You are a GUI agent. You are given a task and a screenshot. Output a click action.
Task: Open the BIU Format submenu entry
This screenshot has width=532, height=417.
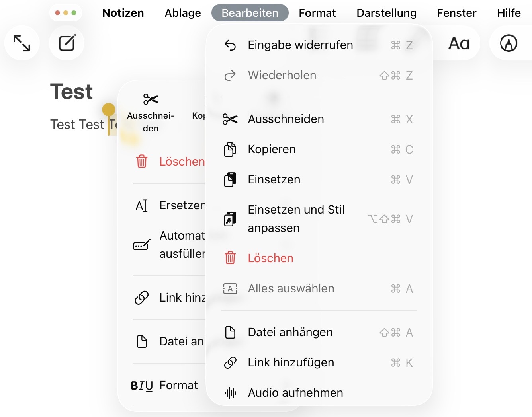point(178,385)
